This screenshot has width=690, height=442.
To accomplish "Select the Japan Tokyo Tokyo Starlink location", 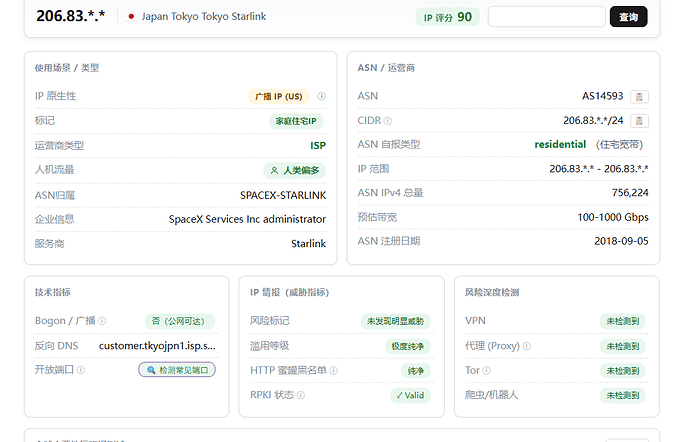I will tap(203, 17).
